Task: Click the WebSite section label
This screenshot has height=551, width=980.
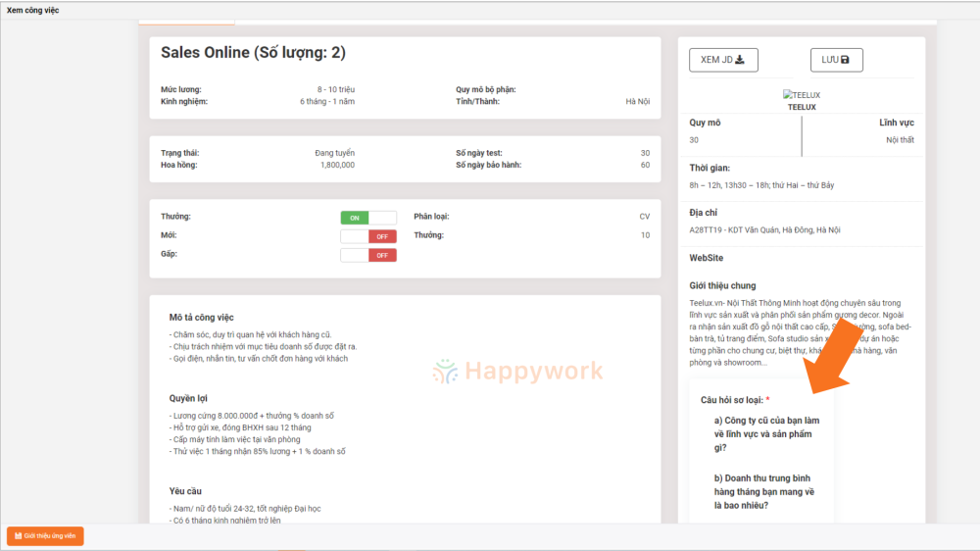Action: [707, 258]
